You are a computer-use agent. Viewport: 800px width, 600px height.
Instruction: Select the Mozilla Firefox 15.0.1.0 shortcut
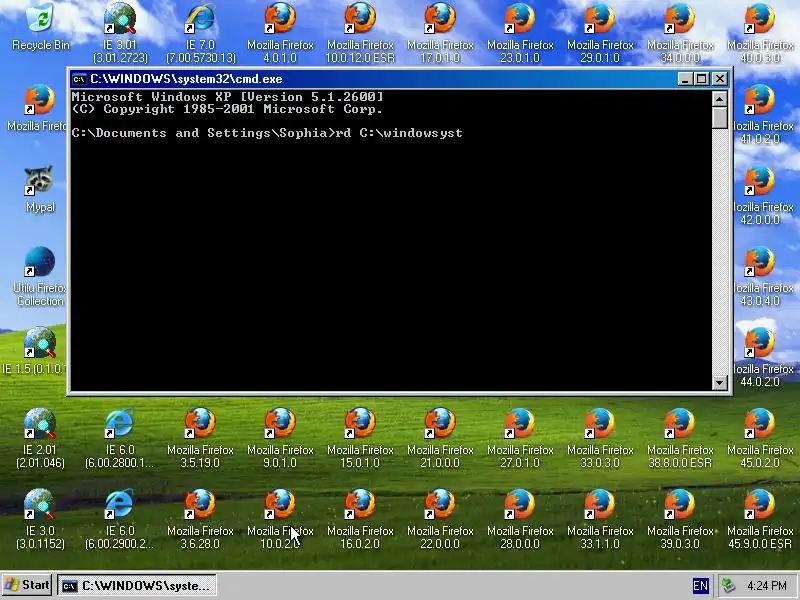(360, 438)
